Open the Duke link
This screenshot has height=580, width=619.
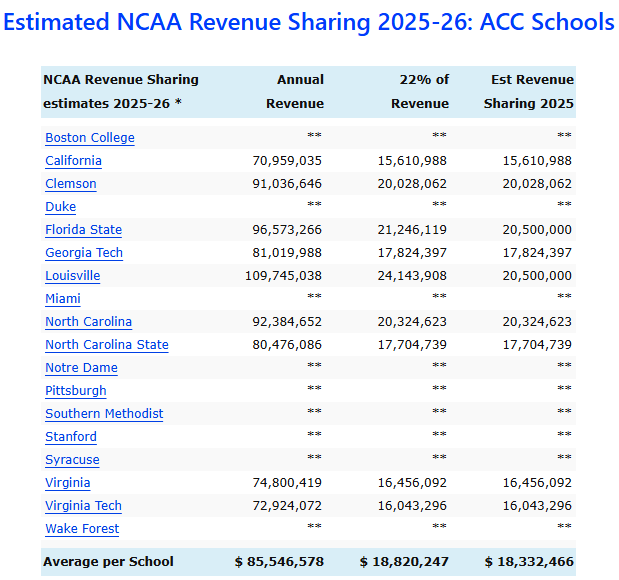click(60, 206)
